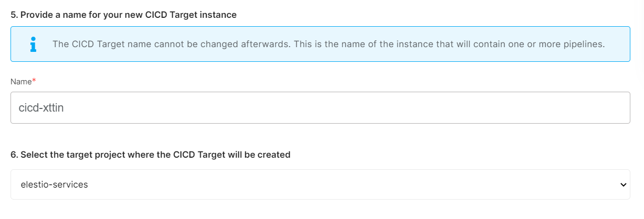Click the selected "elestio-services" value

[54, 184]
